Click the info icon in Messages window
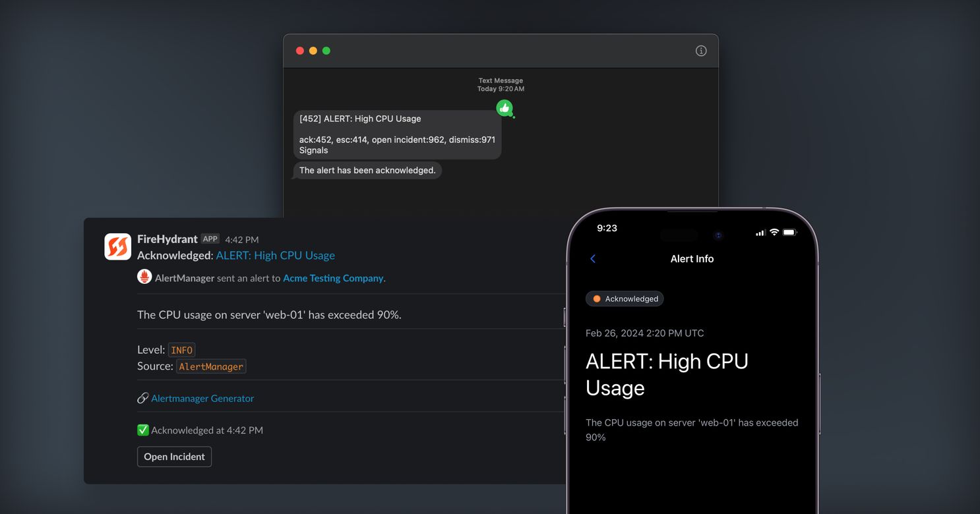 (x=701, y=51)
